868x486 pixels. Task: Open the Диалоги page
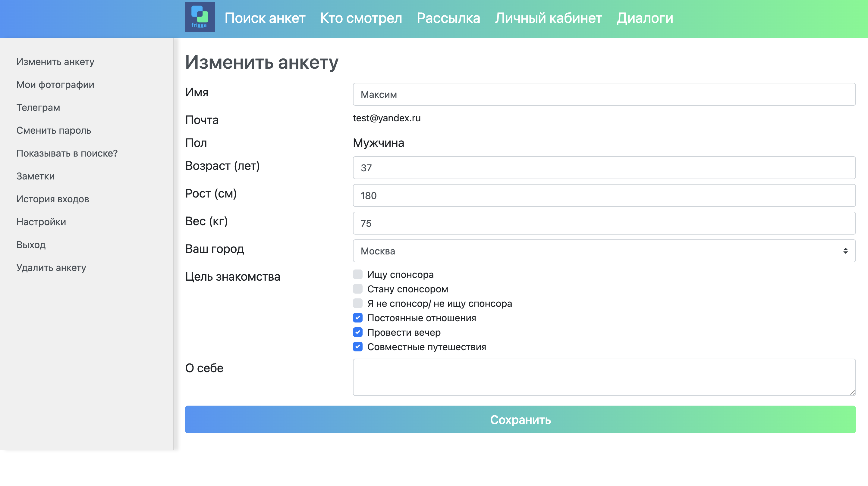coord(645,18)
